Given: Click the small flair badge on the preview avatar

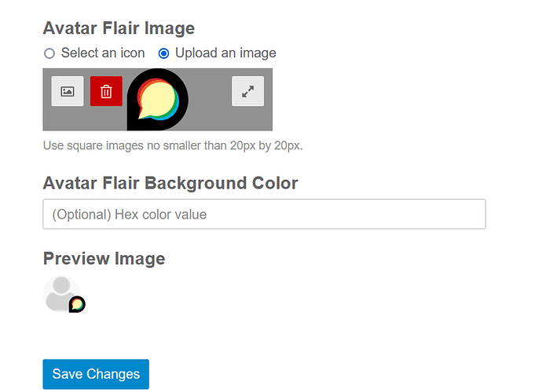Looking at the screenshot, I should tap(77, 304).
